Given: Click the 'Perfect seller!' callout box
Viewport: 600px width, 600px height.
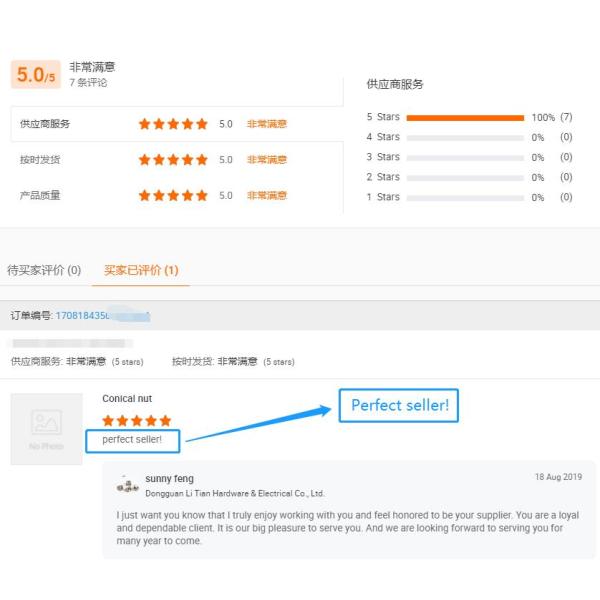Looking at the screenshot, I should [399, 405].
